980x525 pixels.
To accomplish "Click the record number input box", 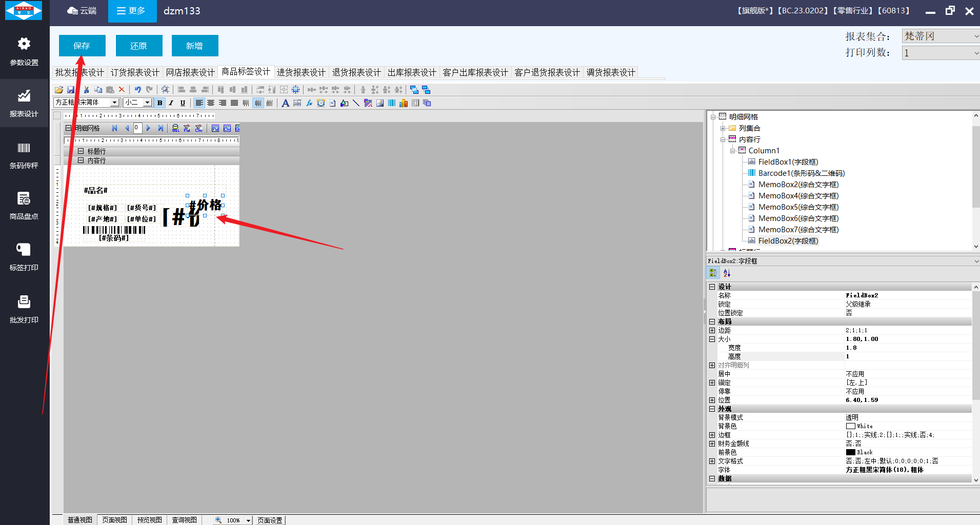I will click(137, 128).
